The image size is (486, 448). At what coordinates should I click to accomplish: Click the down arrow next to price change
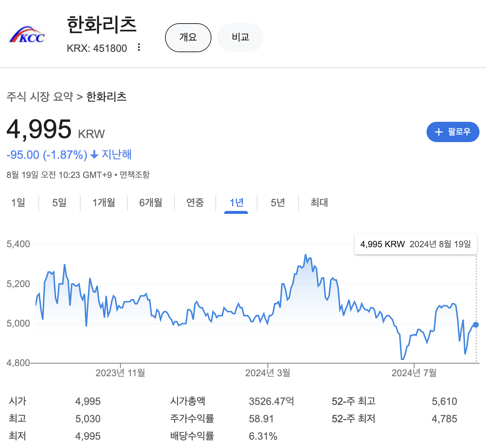tap(94, 155)
